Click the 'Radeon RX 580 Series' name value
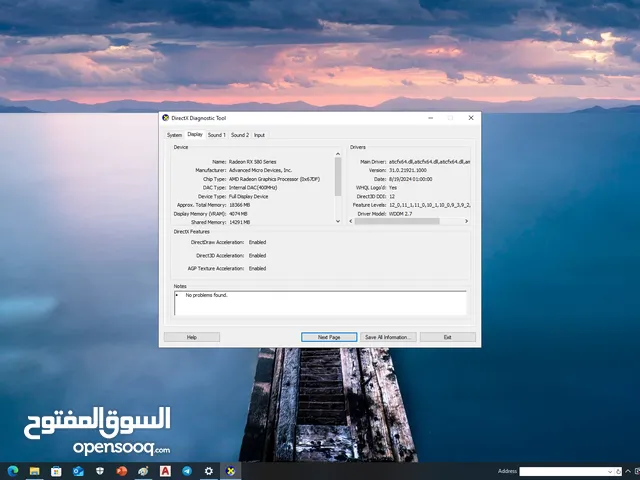This screenshot has height=480, width=640. (252, 162)
